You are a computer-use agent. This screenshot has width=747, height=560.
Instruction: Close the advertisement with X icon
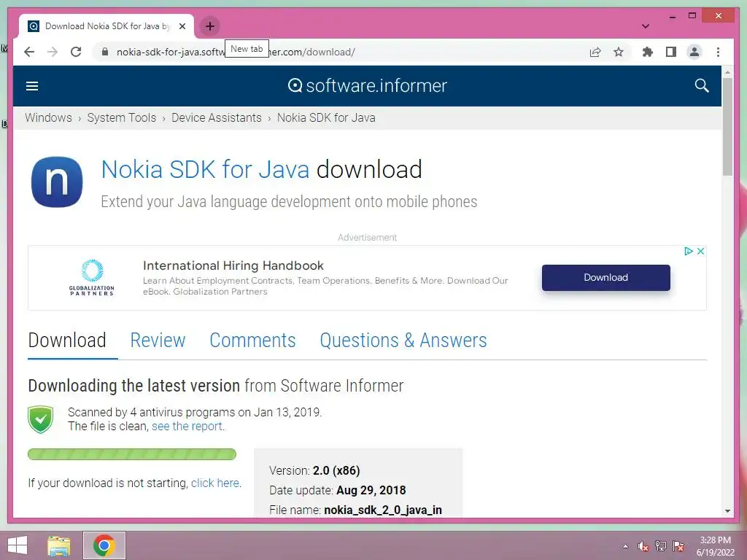click(x=700, y=251)
